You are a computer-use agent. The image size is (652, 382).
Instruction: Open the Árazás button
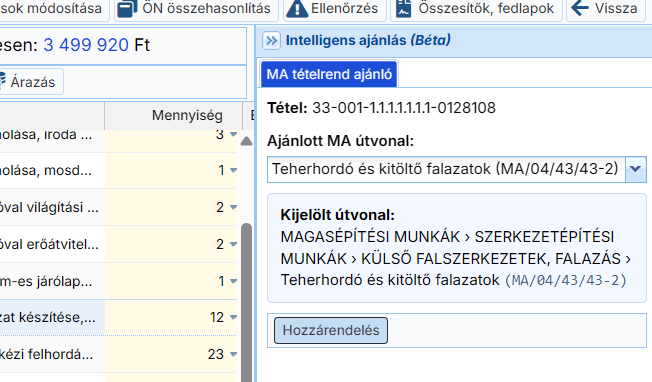(31, 82)
